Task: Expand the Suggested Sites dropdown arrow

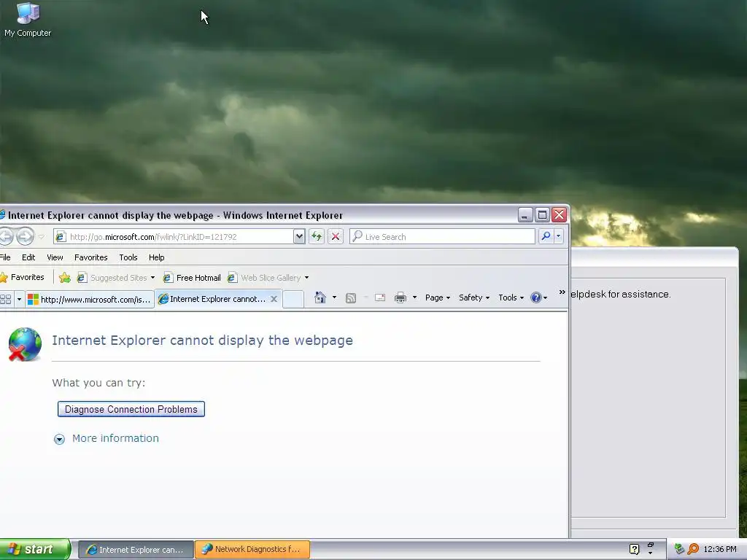Action: click(152, 278)
